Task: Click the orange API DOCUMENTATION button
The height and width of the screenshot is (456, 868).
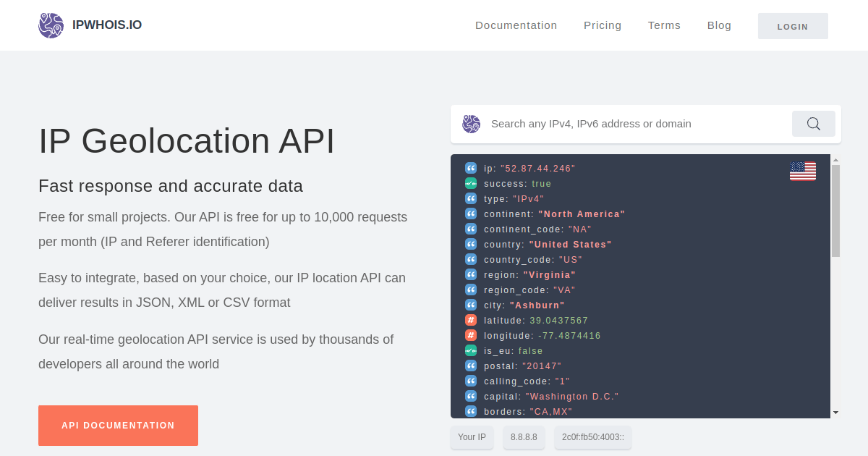Action: pos(118,426)
